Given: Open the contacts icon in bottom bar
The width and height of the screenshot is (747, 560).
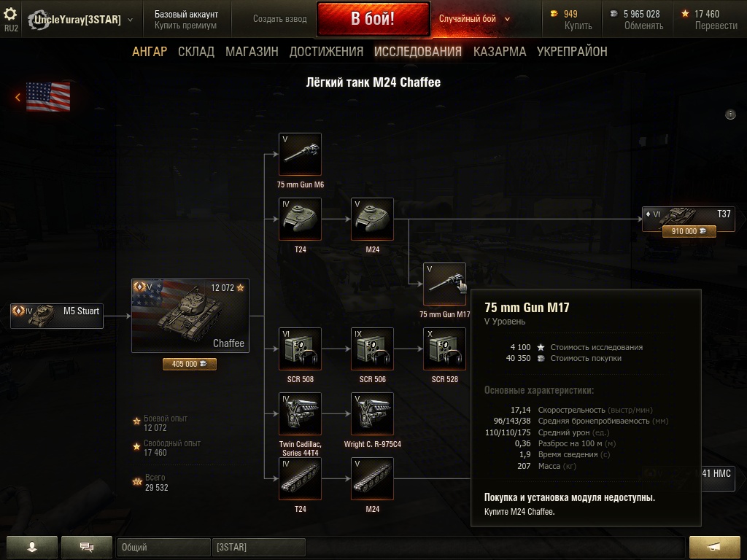Looking at the screenshot, I should pyautogui.click(x=32, y=547).
